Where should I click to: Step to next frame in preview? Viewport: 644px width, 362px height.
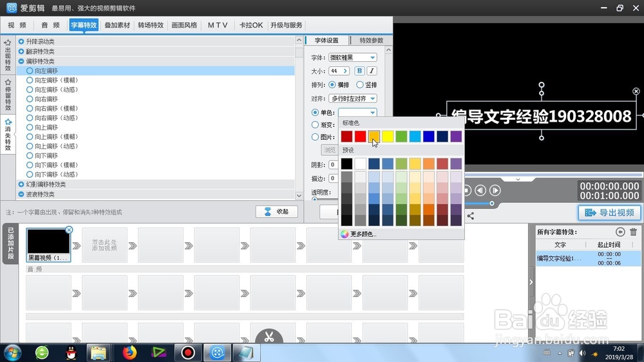[x=495, y=190]
